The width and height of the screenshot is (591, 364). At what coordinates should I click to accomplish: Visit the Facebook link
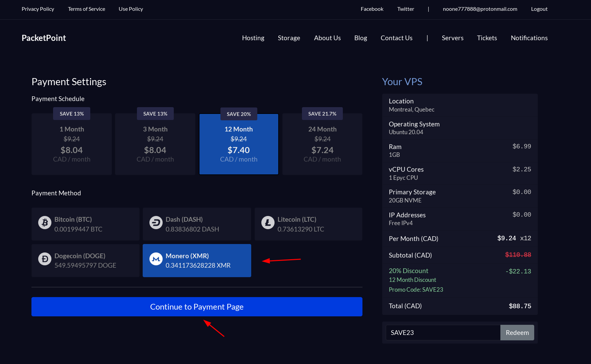tap(372, 9)
